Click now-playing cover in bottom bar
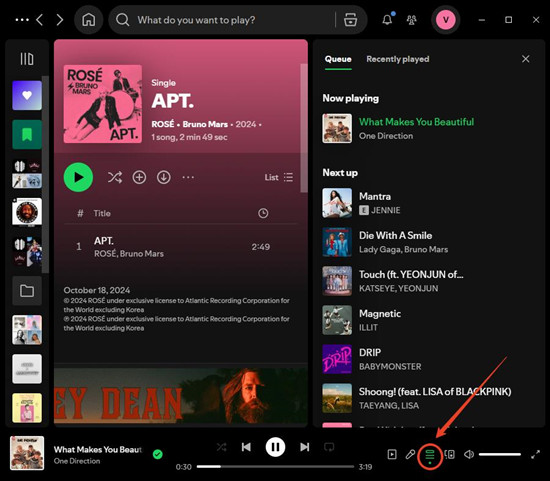 (27, 453)
